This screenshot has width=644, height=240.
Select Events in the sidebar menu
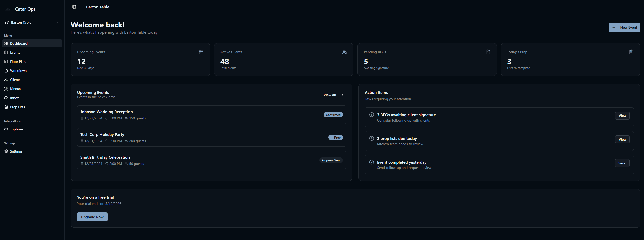pos(15,52)
